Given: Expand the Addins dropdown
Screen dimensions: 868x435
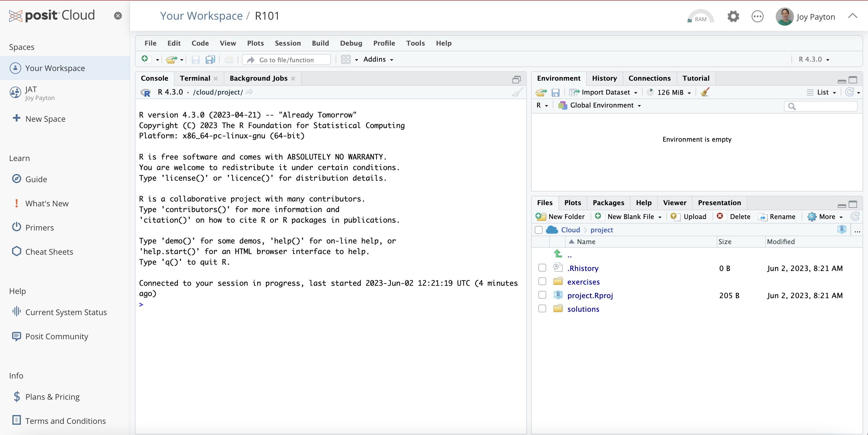Looking at the screenshot, I should click(378, 60).
